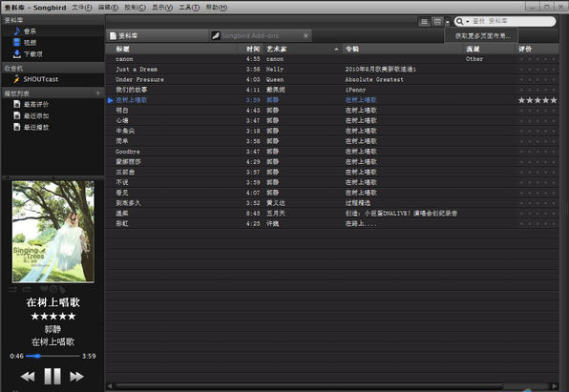
Task: Open search engine dropdown inside search box
Action: tap(468, 21)
